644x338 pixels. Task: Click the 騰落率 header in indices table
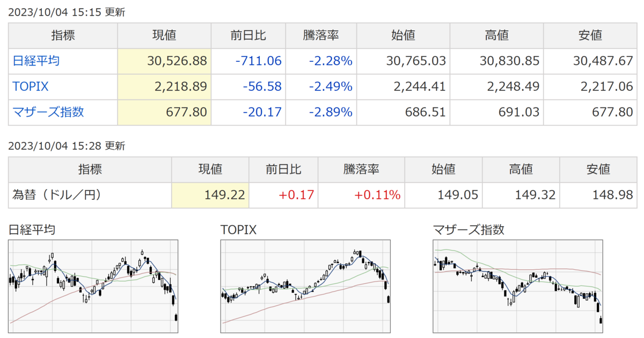point(319,35)
